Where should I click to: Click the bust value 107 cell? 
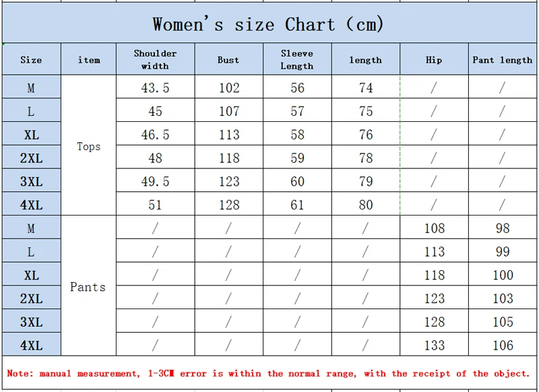228,110
